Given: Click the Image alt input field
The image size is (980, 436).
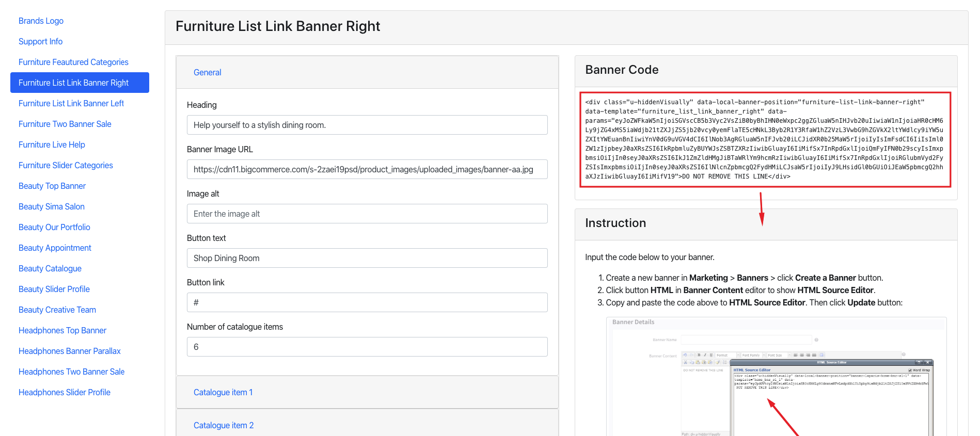Looking at the screenshot, I should pyautogui.click(x=367, y=214).
